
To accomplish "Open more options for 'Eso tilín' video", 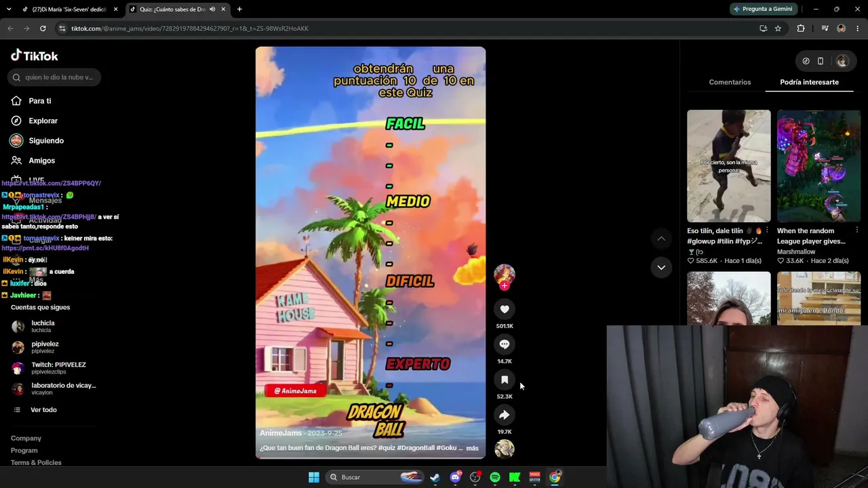I will (x=767, y=231).
